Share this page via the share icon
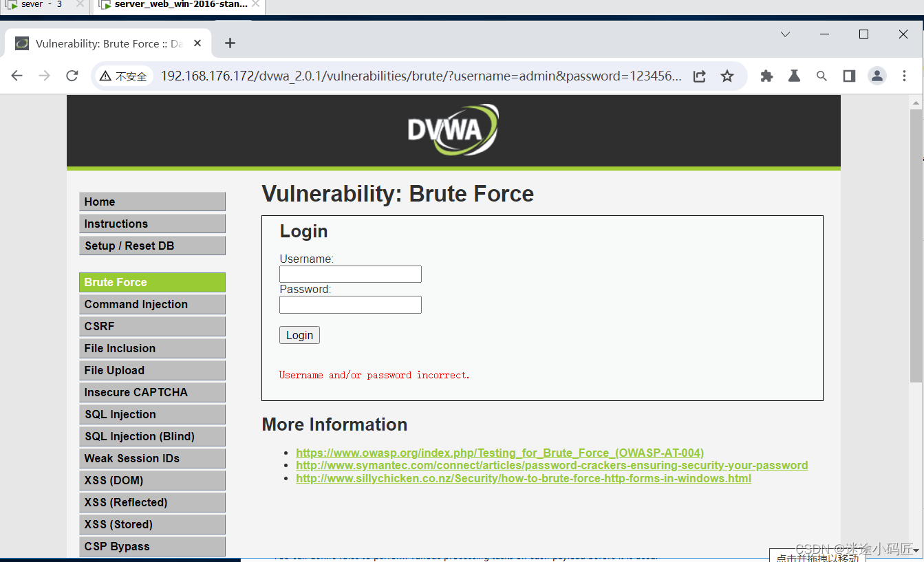Screen dimensions: 924x562 700,76
